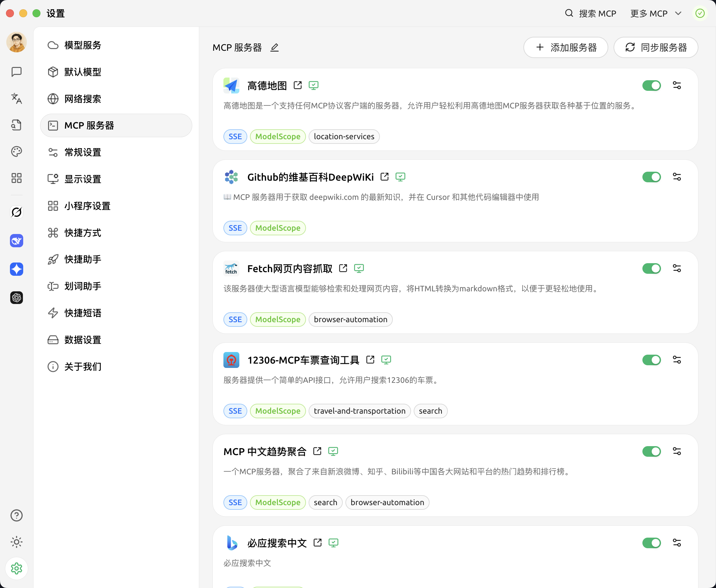This screenshot has height=588, width=716.
Task: Open settings sliders for Fetch网页内容抓取
Action: pyautogui.click(x=677, y=268)
